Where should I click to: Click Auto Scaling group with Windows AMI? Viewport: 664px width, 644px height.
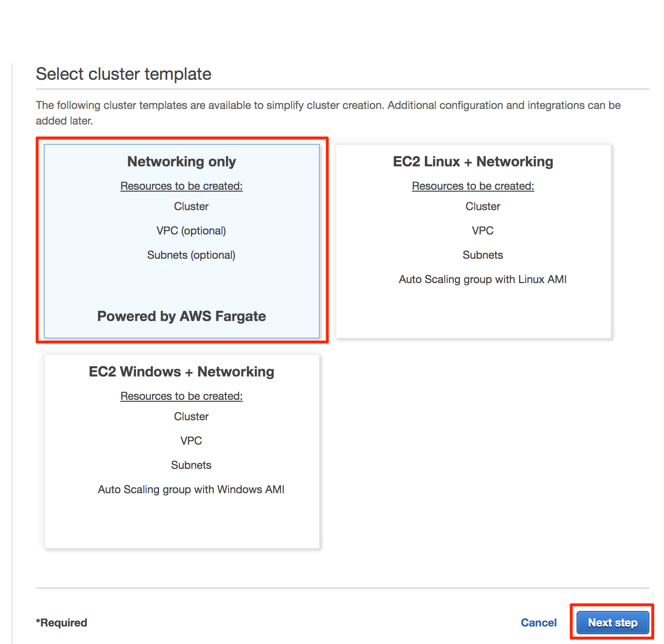tap(191, 489)
